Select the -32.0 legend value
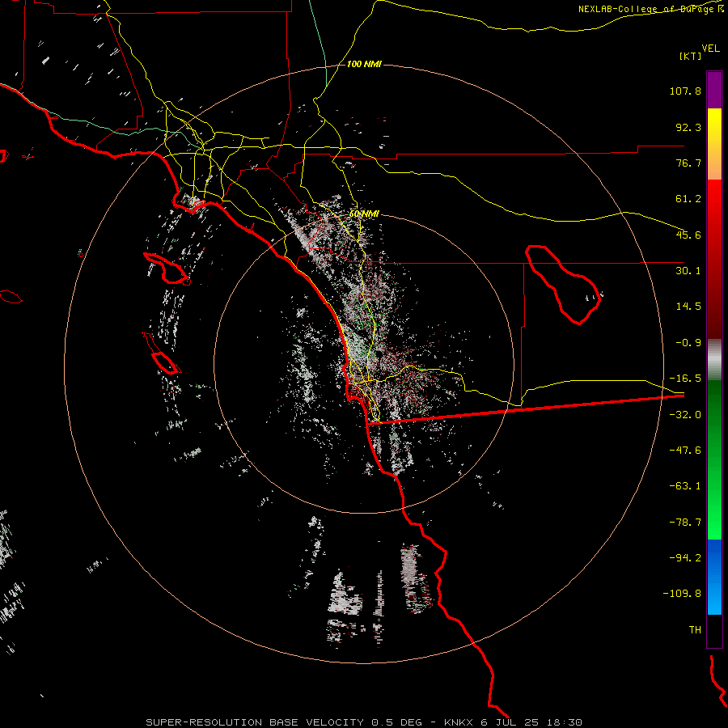 coord(685,415)
